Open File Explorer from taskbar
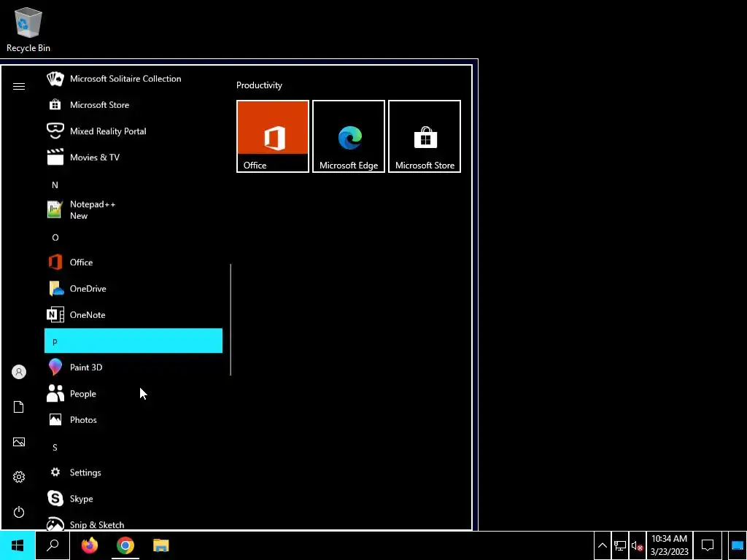The height and width of the screenshot is (560, 747). (x=161, y=545)
